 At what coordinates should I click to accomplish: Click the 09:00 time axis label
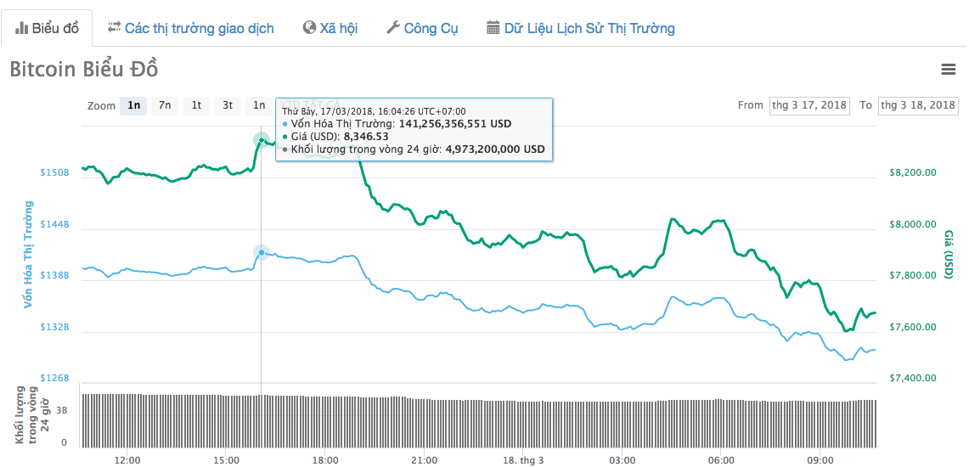pos(820,459)
